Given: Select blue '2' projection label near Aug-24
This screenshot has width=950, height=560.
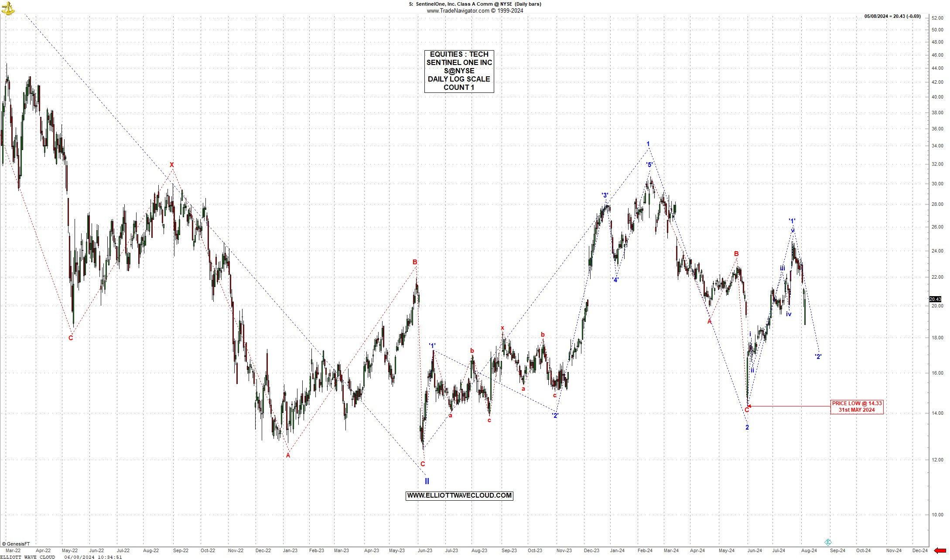Looking at the screenshot, I should pyautogui.click(x=818, y=357).
